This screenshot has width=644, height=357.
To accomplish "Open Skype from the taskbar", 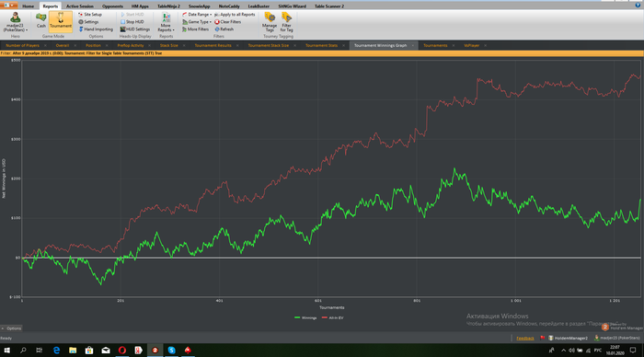I will (x=171, y=350).
